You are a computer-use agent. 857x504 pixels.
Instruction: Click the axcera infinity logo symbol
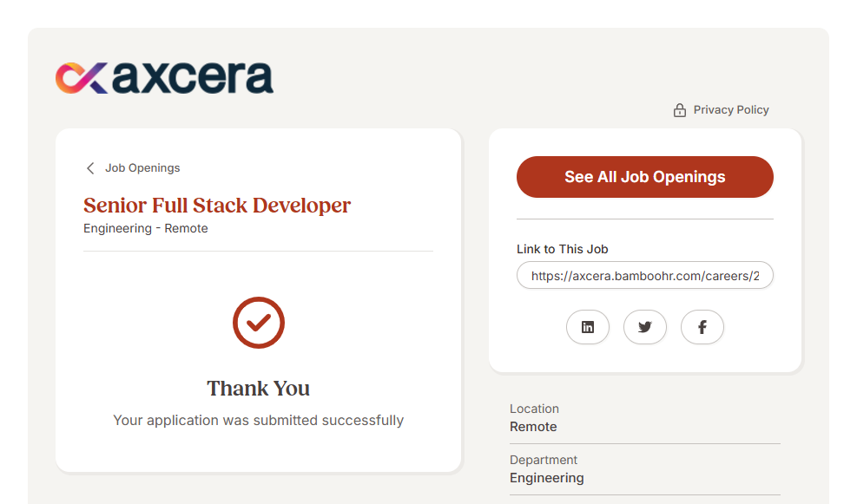tap(82, 77)
